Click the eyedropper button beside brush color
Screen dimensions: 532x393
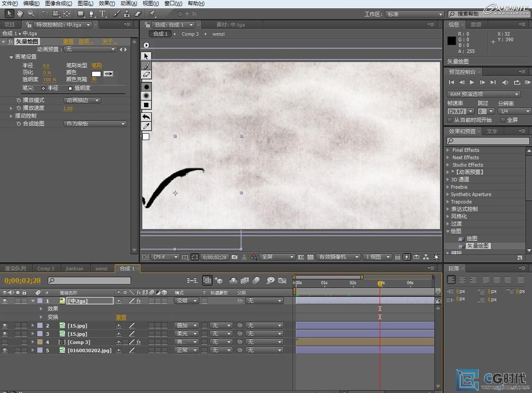[108, 74]
